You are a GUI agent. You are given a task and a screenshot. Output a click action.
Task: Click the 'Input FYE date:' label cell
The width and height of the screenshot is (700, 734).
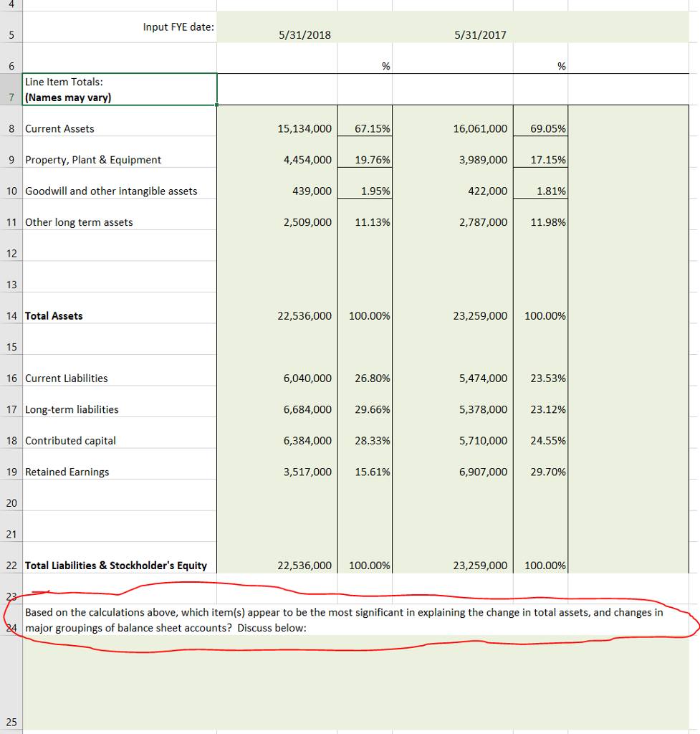120,27
